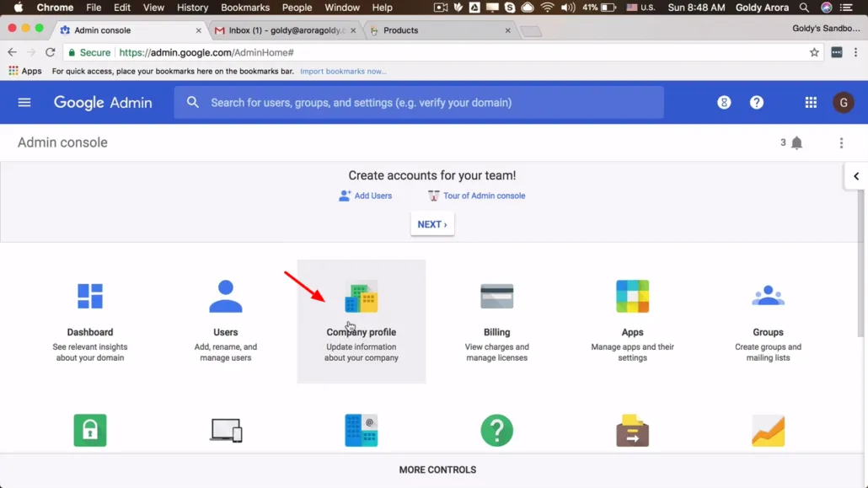Open the Google apps grid launcher

click(x=811, y=103)
